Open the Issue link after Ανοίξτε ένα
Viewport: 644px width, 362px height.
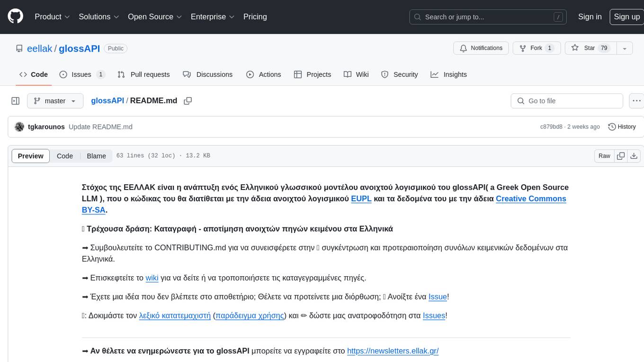click(438, 297)
